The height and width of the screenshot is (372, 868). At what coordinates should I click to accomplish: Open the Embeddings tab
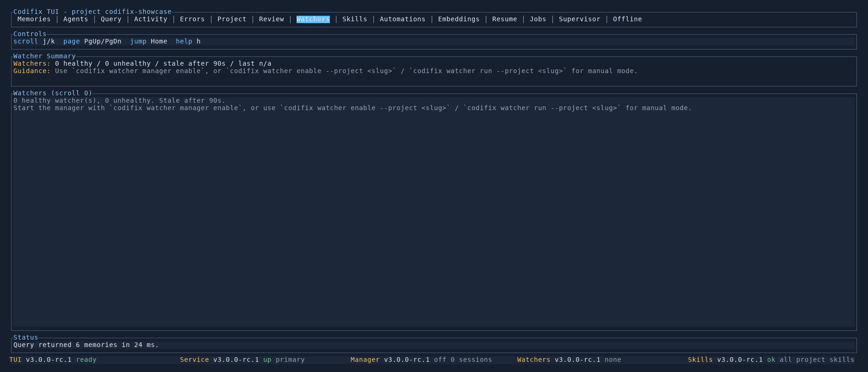(459, 19)
